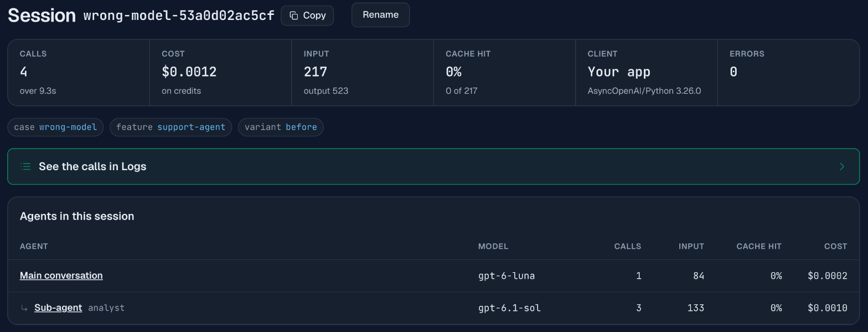Click the feature support-agent tag

point(170,127)
